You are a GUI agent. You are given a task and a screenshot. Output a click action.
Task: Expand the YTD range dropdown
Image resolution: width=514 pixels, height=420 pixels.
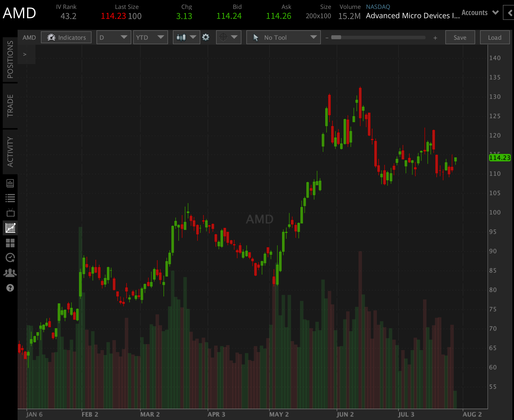coord(150,37)
